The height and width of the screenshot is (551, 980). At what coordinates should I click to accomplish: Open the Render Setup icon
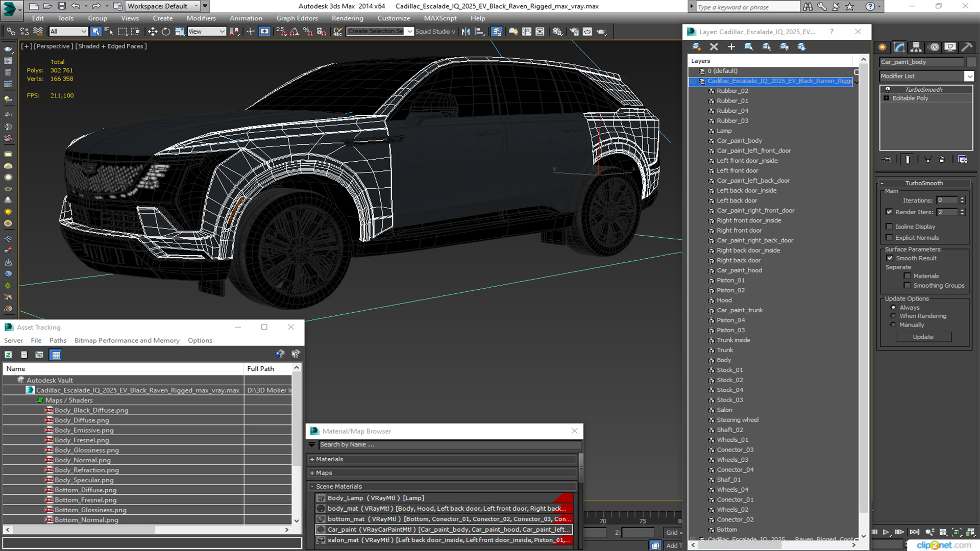[574, 32]
